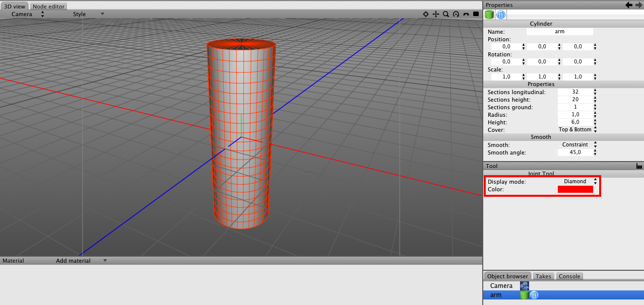Image resolution: width=644 pixels, height=305 pixels.
Task: Switch to the Takes tab
Action: pos(543,276)
